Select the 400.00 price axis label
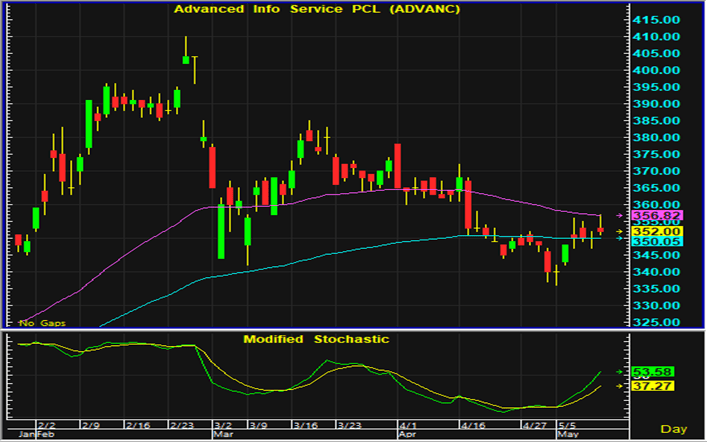This screenshot has width=707, height=442. tap(656, 70)
